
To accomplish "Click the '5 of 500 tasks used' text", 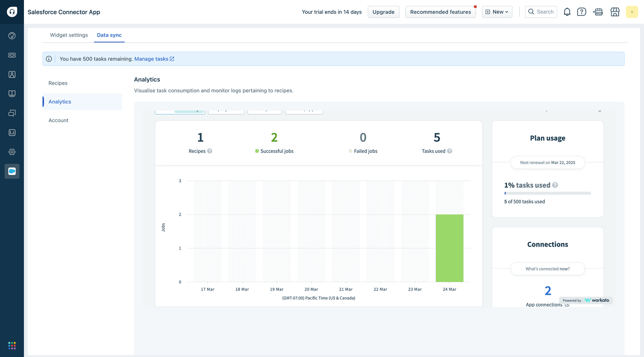I will (525, 202).
